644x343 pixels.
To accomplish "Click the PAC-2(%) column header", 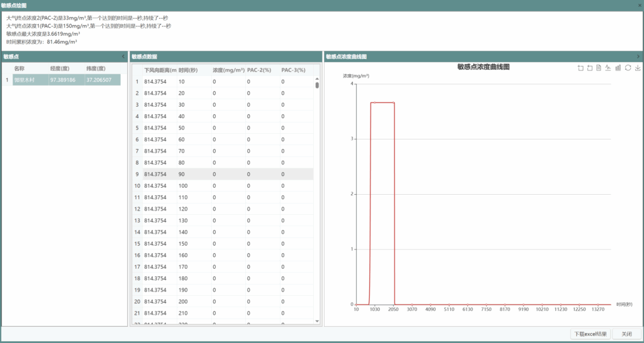I will point(260,70).
